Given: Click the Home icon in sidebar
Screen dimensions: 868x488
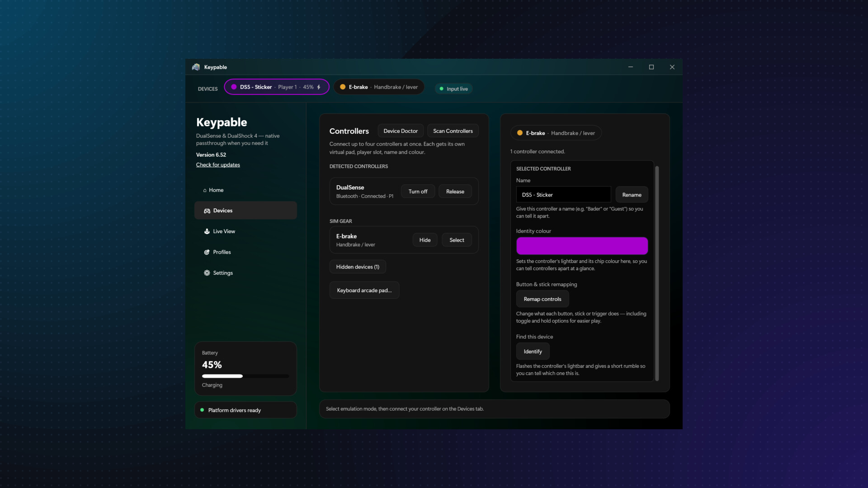Looking at the screenshot, I should [x=205, y=190].
